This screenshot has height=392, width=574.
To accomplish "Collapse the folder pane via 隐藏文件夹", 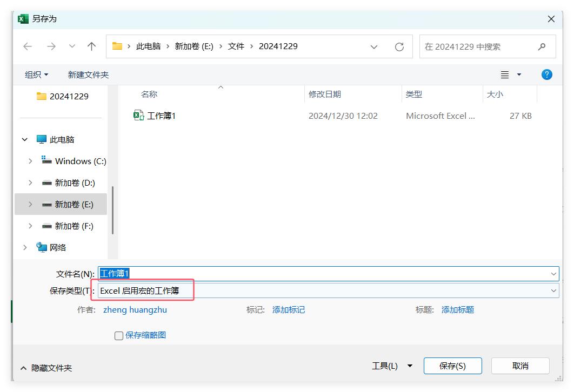I will tap(46, 368).
